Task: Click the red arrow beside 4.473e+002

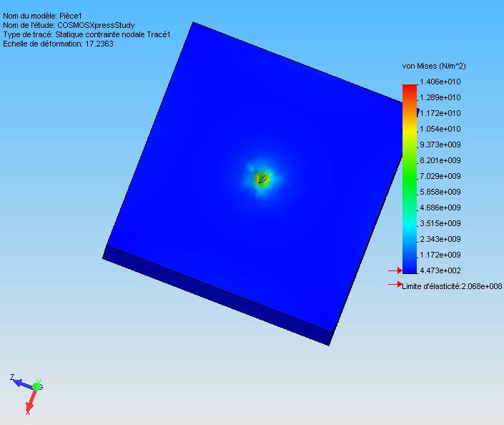Action: click(395, 270)
